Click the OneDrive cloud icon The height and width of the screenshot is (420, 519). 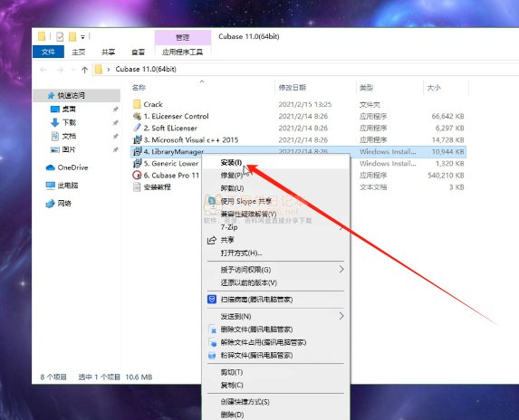tap(51, 167)
